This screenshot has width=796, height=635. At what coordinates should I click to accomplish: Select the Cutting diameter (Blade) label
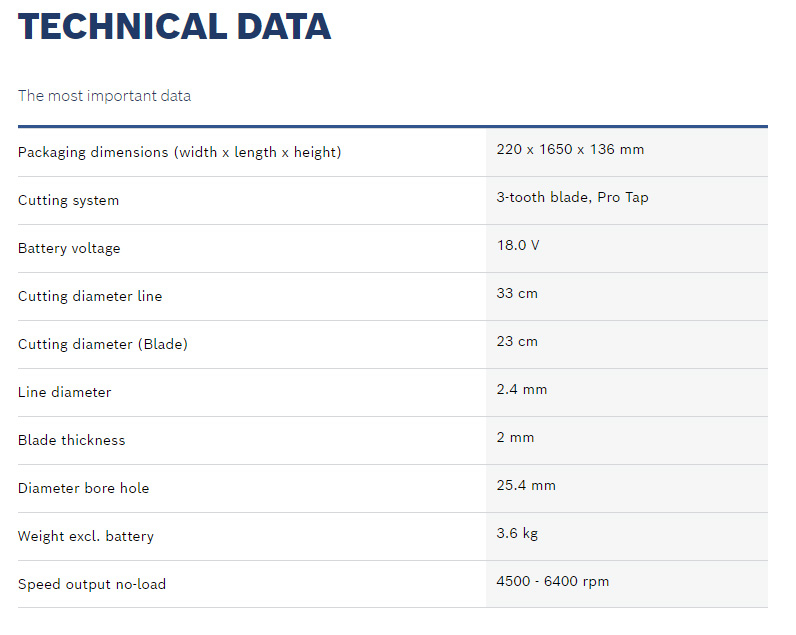103,344
